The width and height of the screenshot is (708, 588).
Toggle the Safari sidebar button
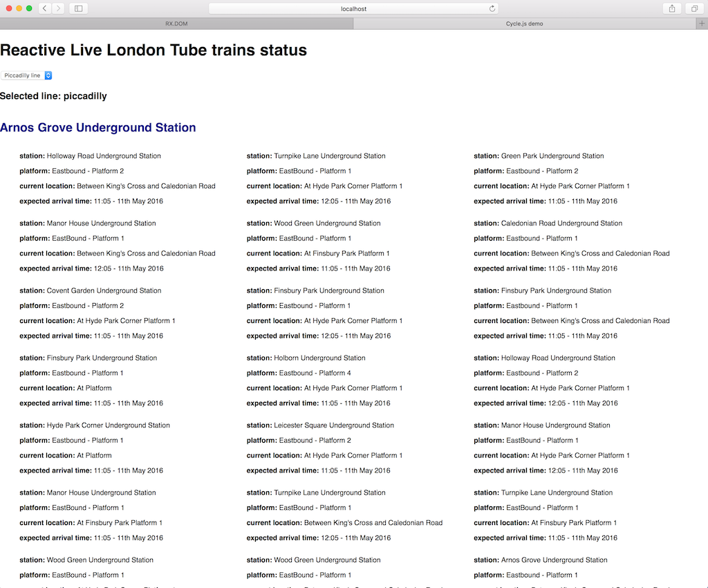pos(78,8)
